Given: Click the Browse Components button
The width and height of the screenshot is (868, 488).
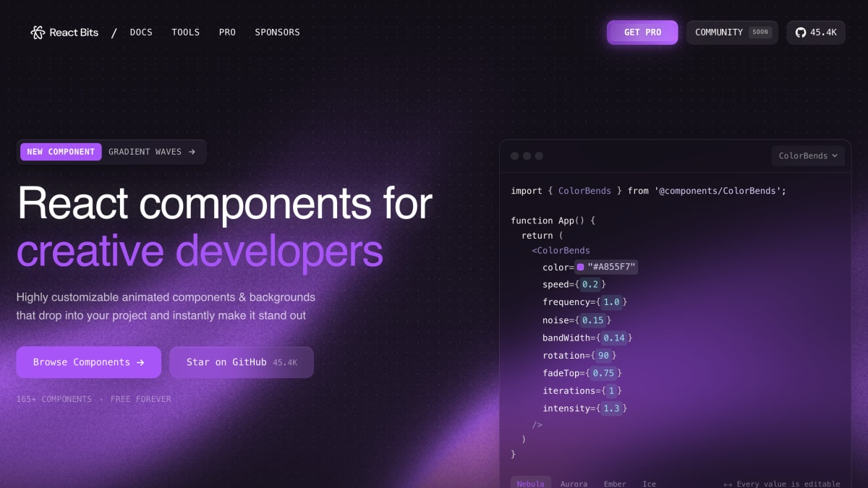Looking at the screenshot, I should [89, 362].
